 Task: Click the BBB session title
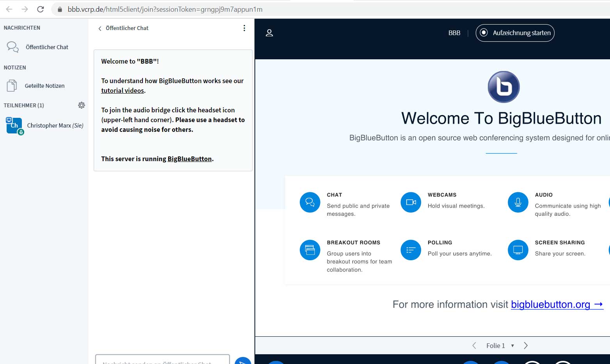(x=454, y=33)
